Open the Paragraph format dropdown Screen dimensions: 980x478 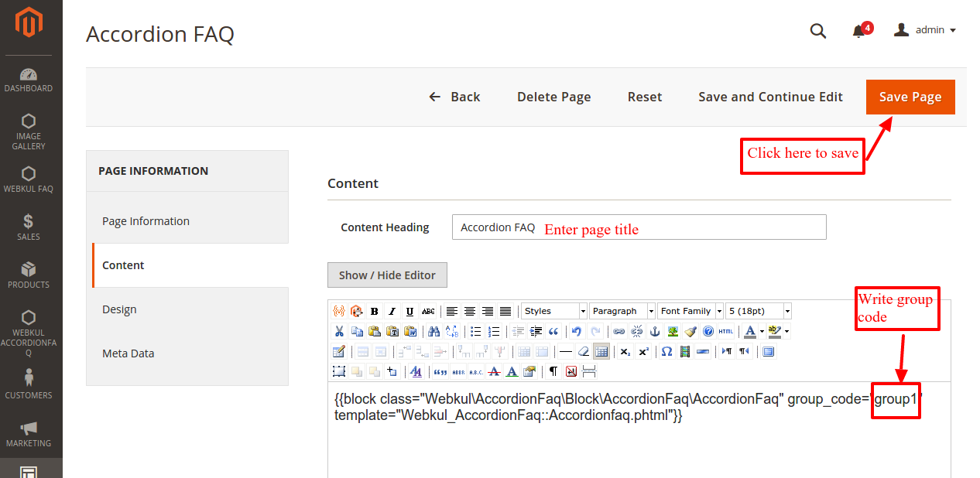click(622, 311)
